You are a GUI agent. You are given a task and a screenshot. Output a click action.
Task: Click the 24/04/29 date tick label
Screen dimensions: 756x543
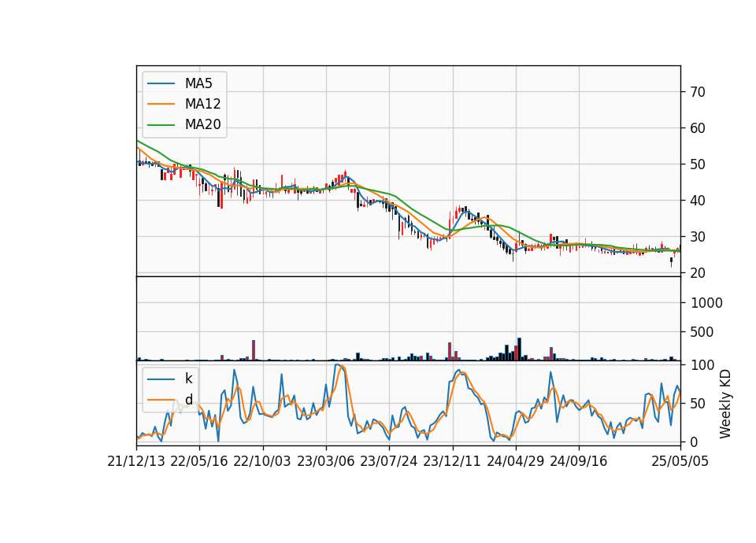click(x=515, y=461)
